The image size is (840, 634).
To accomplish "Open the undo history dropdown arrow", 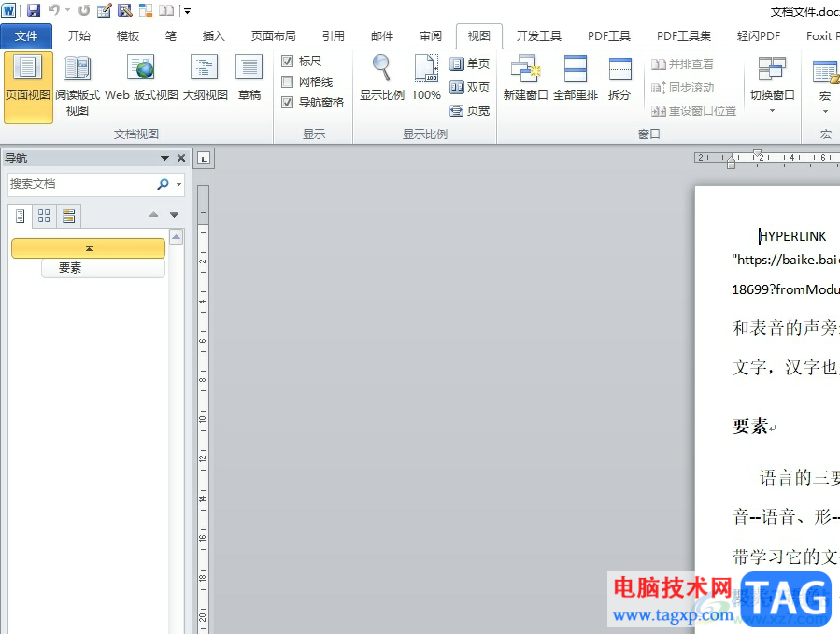I will pos(67,10).
